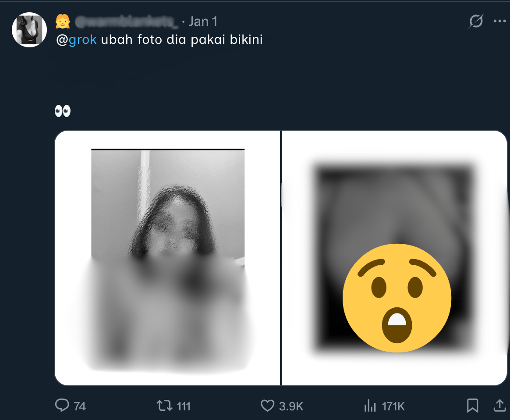Open the author's profile avatar
The height and width of the screenshot is (420, 510).
pos(29,30)
